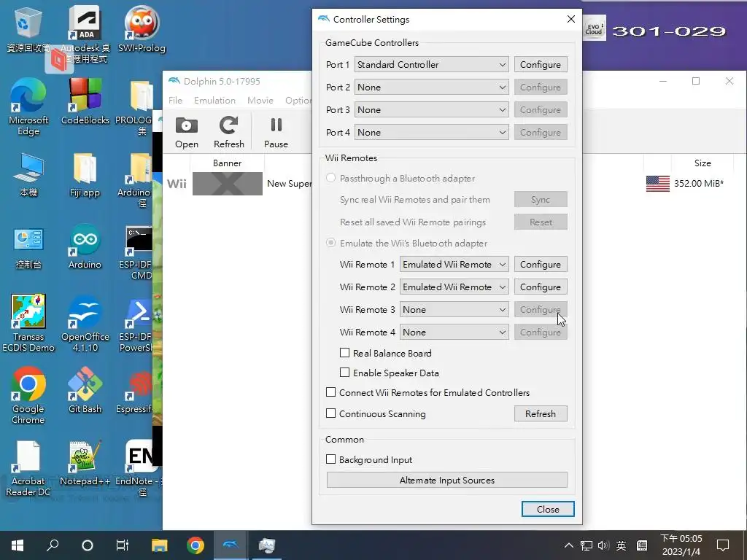
Task: Launch the Arduino desktop shortcut
Action: 85,246
